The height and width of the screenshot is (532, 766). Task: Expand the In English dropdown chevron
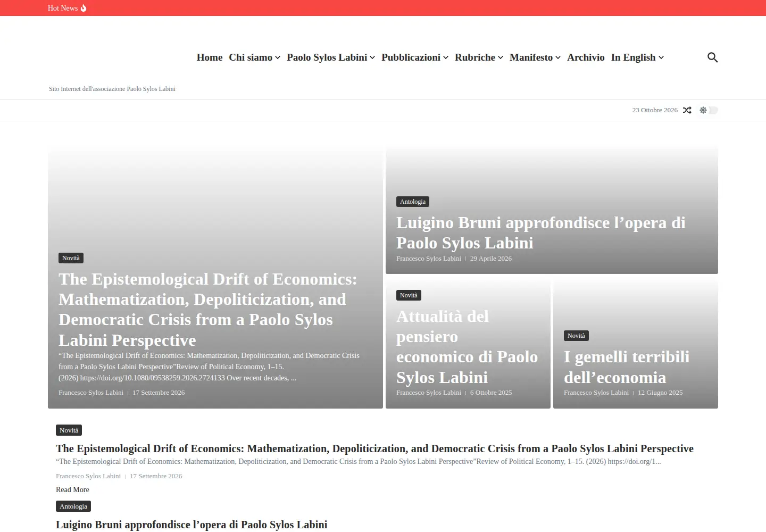[661, 57]
